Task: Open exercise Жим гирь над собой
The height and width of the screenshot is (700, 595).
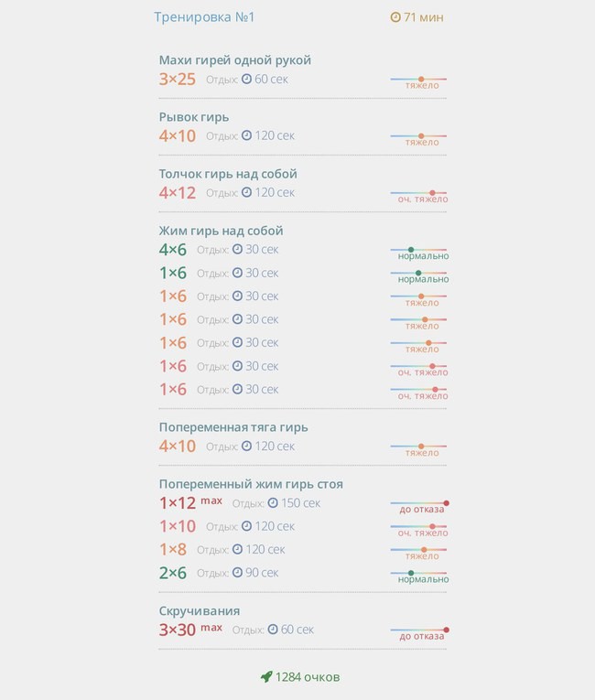Action: [222, 231]
